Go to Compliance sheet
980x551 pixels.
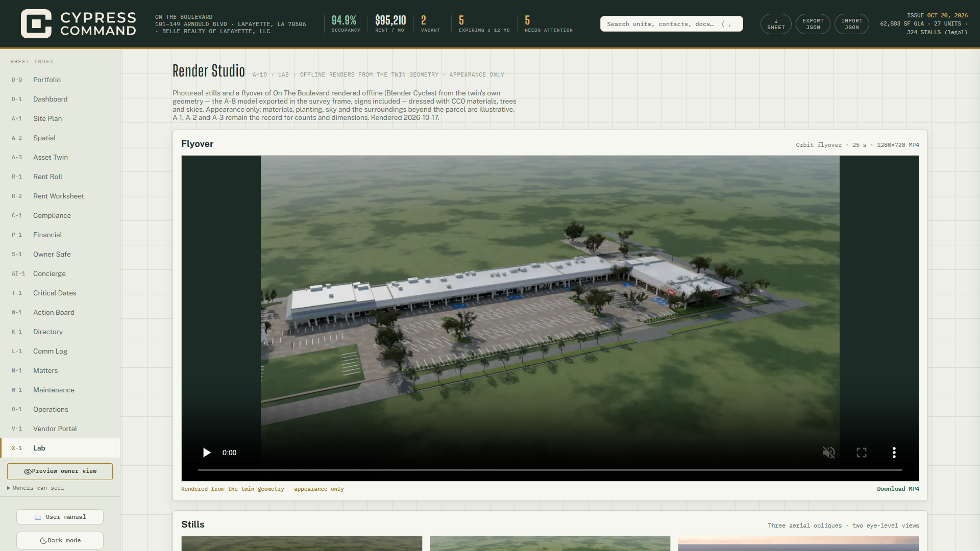60,216
